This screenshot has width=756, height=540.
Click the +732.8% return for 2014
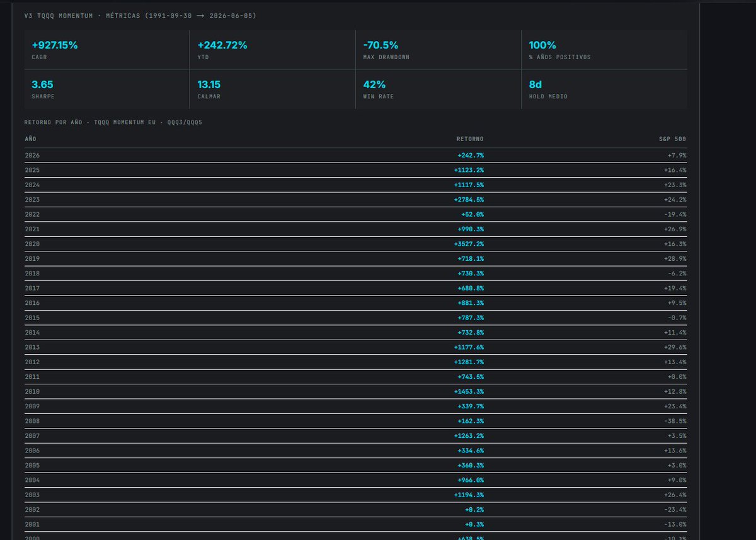[x=471, y=333]
